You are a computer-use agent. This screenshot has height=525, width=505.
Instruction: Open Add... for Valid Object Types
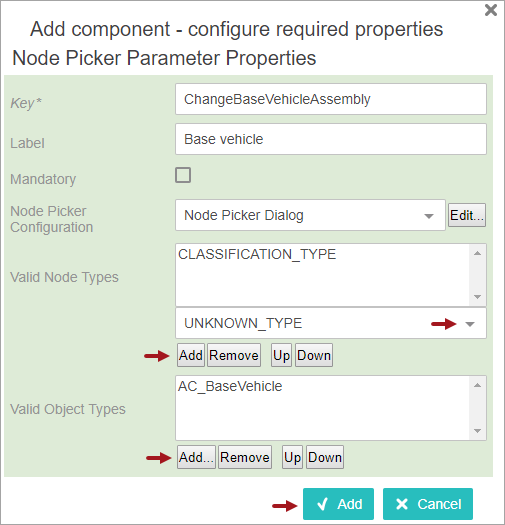196,457
